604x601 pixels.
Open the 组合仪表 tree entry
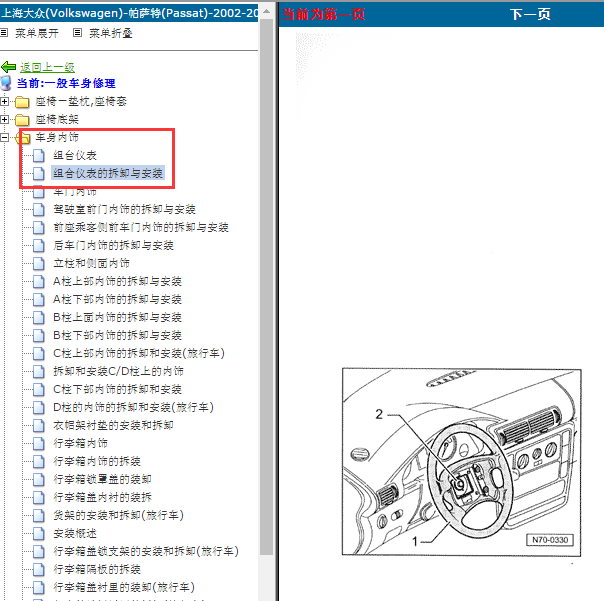(75, 156)
